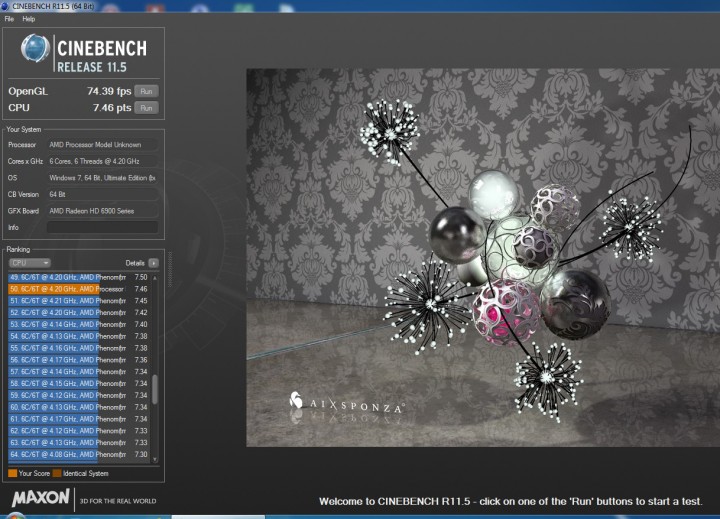Select ranking entry 64 at 4.08 GHz
720x519 pixels.
pos(79,454)
